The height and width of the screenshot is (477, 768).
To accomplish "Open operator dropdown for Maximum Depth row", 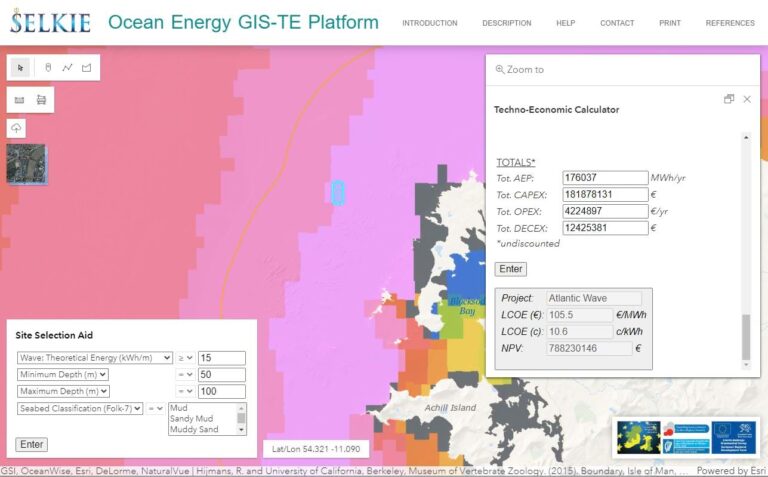I will coord(185,391).
